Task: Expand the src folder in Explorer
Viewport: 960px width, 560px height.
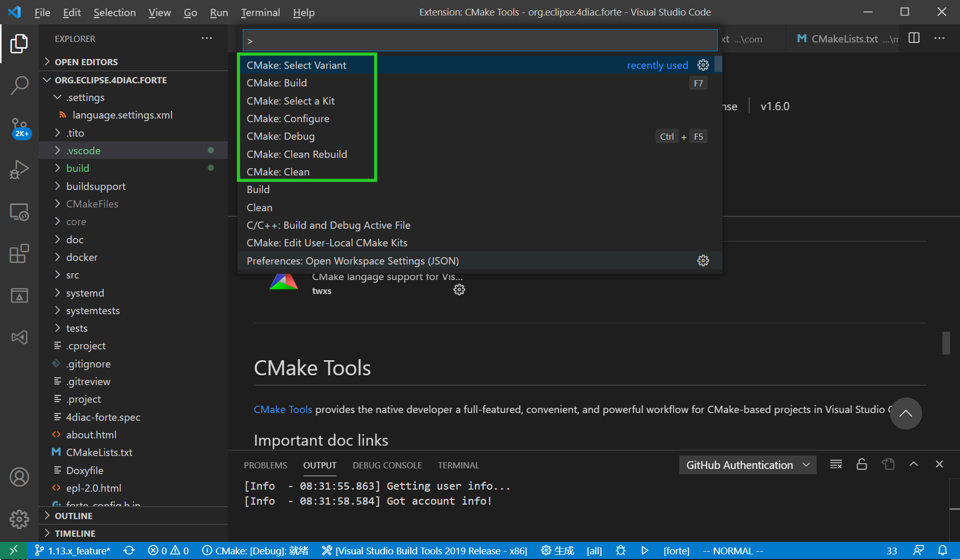Action: [x=72, y=274]
